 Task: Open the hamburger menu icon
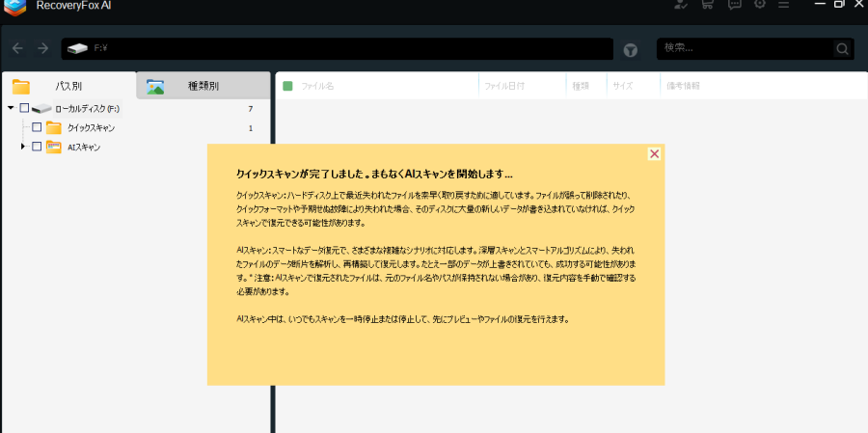pyautogui.click(x=783, y=4)
